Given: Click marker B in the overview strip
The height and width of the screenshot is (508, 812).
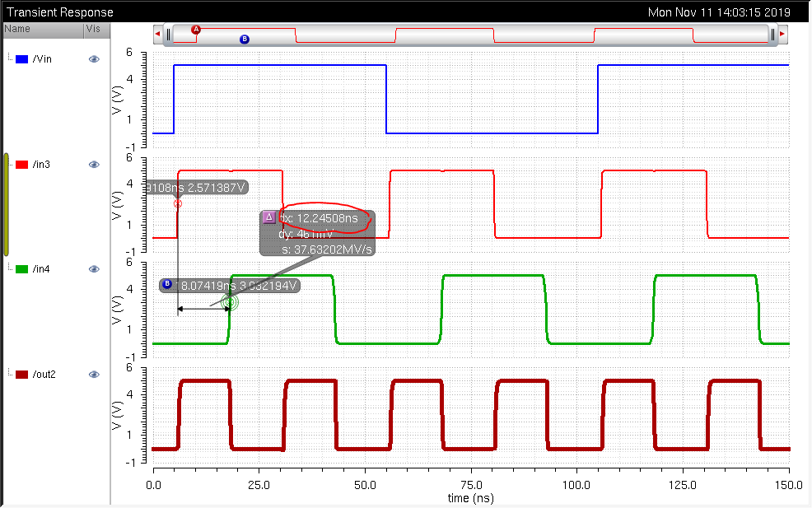Looking at the screenshot, I should point(245,40).
